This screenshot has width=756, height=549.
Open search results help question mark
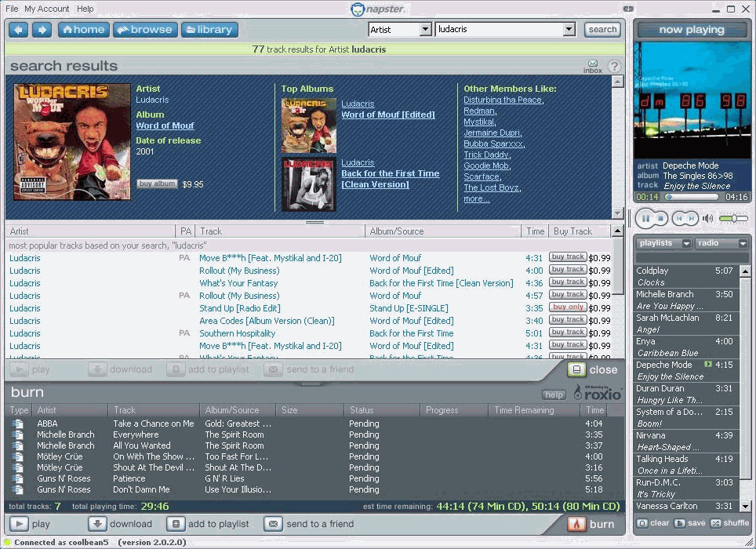614,66
